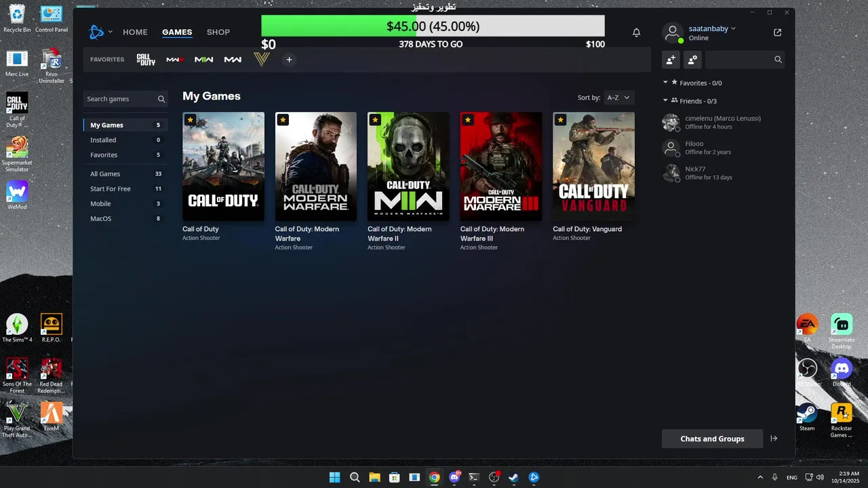Open the white MW logo in the favorites bar

click(x=233, y=60)
